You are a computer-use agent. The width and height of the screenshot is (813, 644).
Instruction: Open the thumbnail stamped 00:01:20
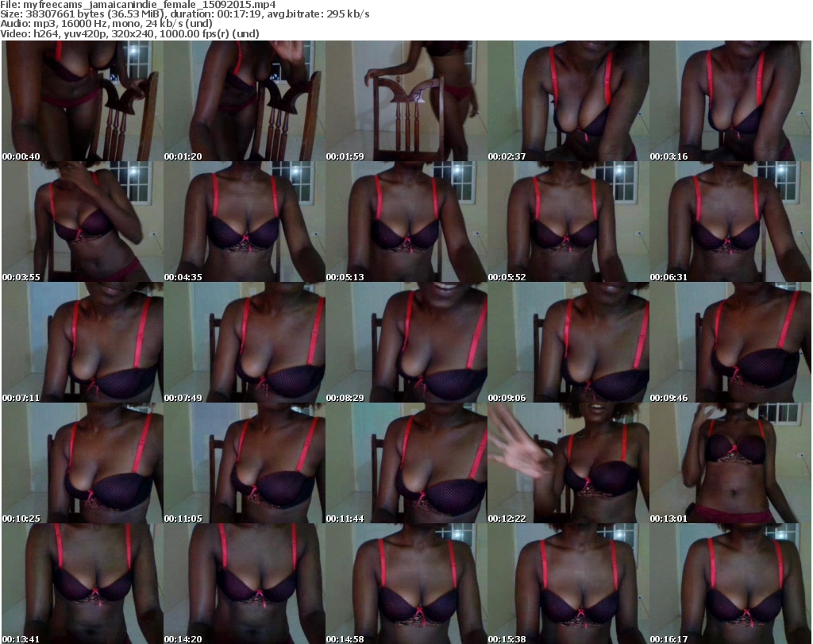pos(245,101)
